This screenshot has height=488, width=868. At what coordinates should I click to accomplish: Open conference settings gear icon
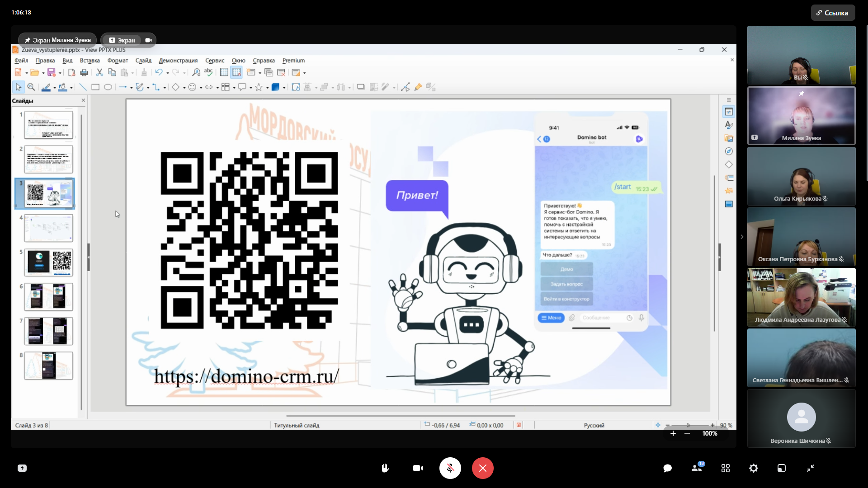click(754, 468)
